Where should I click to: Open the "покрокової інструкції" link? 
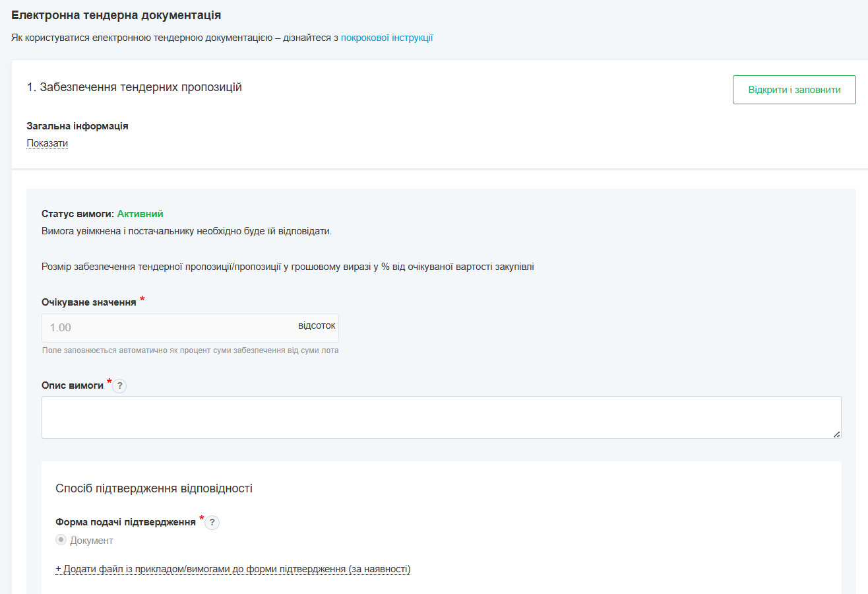pyautogui.click(x=387, y=38)
